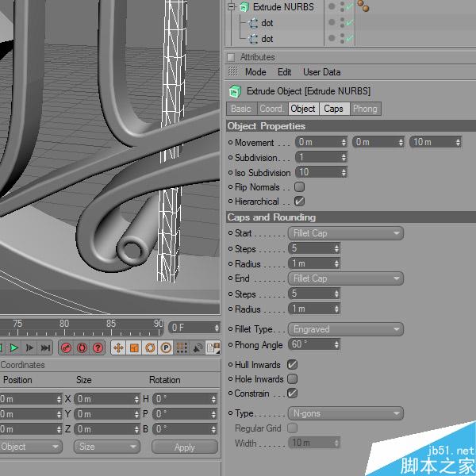Switch to the Phong tab
476x476 pixels.
tap(365, 109)
